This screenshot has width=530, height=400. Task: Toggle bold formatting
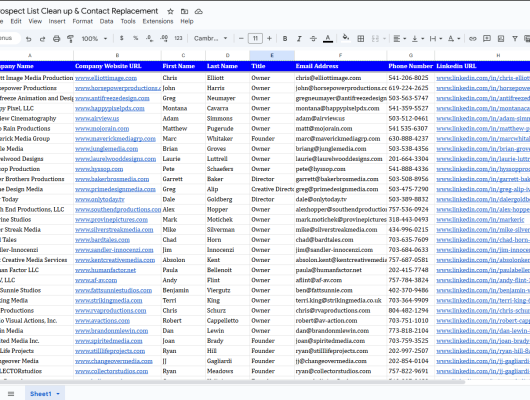coord(285,39)
